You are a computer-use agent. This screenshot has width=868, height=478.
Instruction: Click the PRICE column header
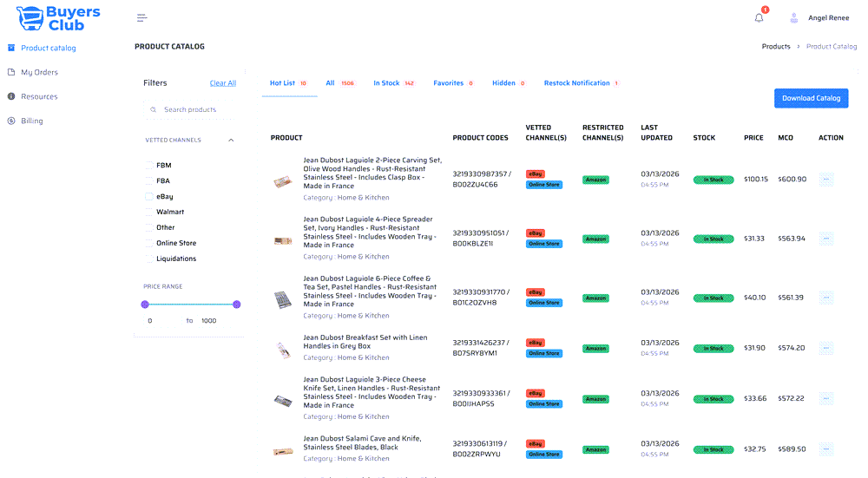coord(753,138)
